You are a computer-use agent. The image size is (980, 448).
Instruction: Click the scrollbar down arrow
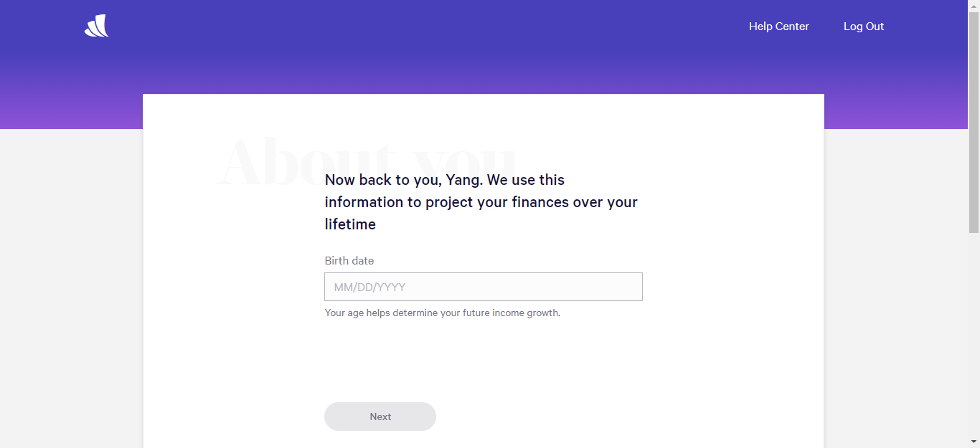point(974,442)
